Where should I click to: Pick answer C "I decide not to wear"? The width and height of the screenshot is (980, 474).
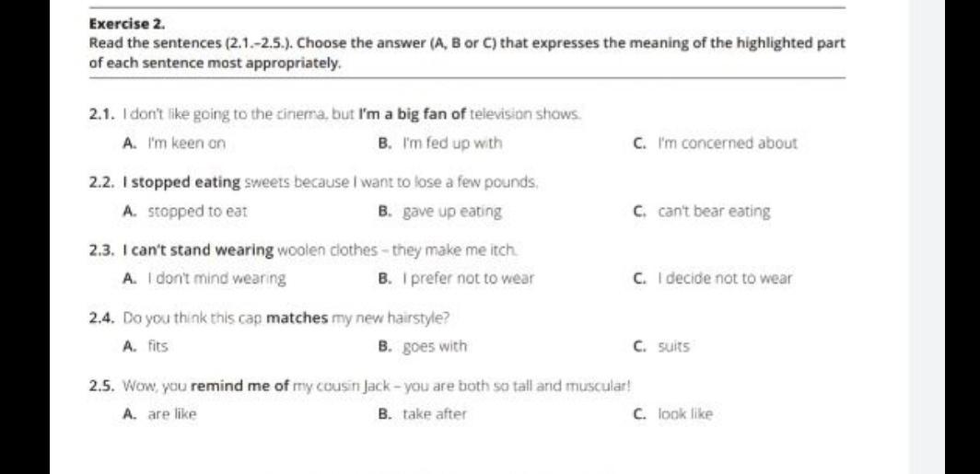pyautogui.click(x=713, y=279)
